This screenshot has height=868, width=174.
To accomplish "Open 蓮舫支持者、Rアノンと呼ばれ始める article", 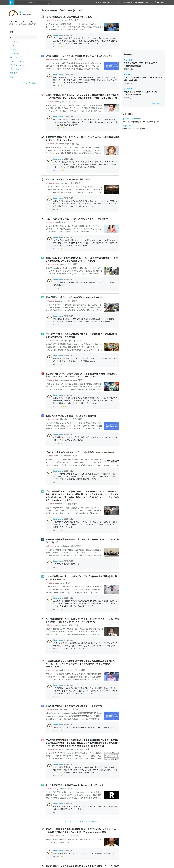I will [81, 259].
